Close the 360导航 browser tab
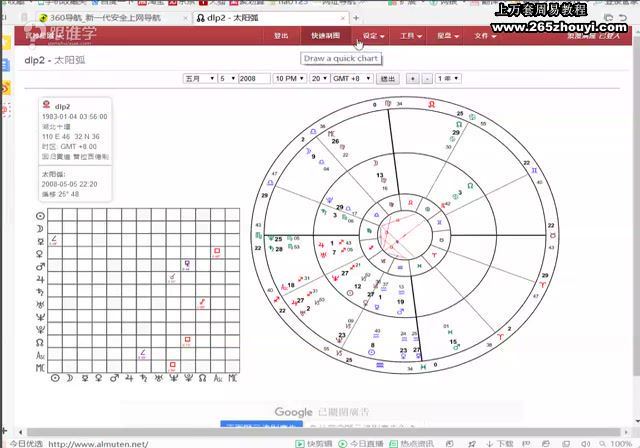Viewport: 640px width, 448px height. [x=185, y=18]
